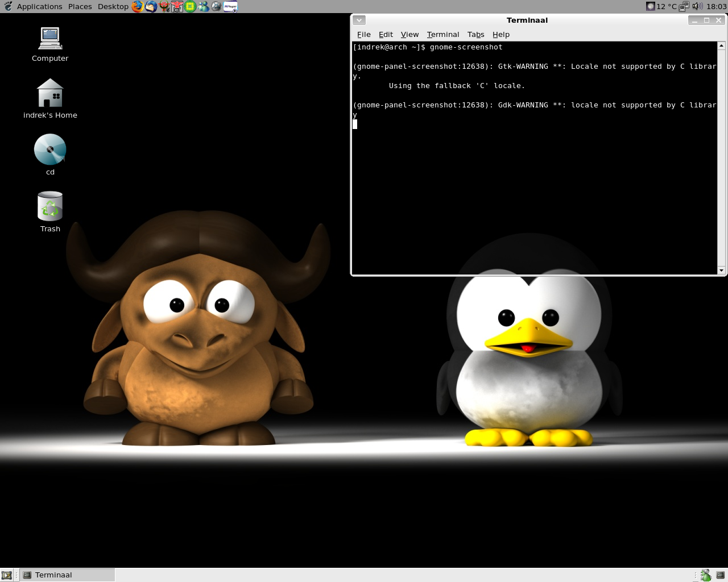Minimize the Terminaal window
Viewport: 728px width, 582px height.
(694, 20)
